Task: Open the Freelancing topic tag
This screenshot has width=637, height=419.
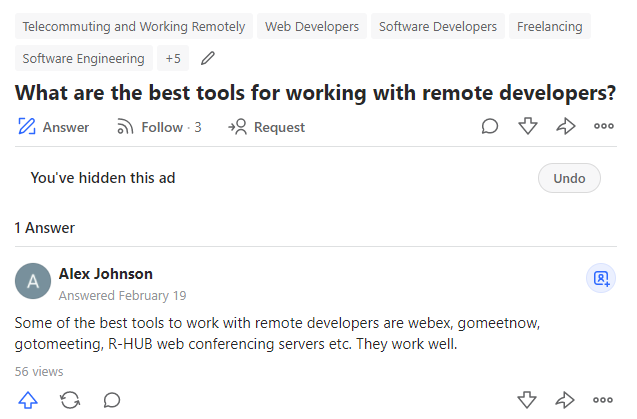Action: (550, 26)
